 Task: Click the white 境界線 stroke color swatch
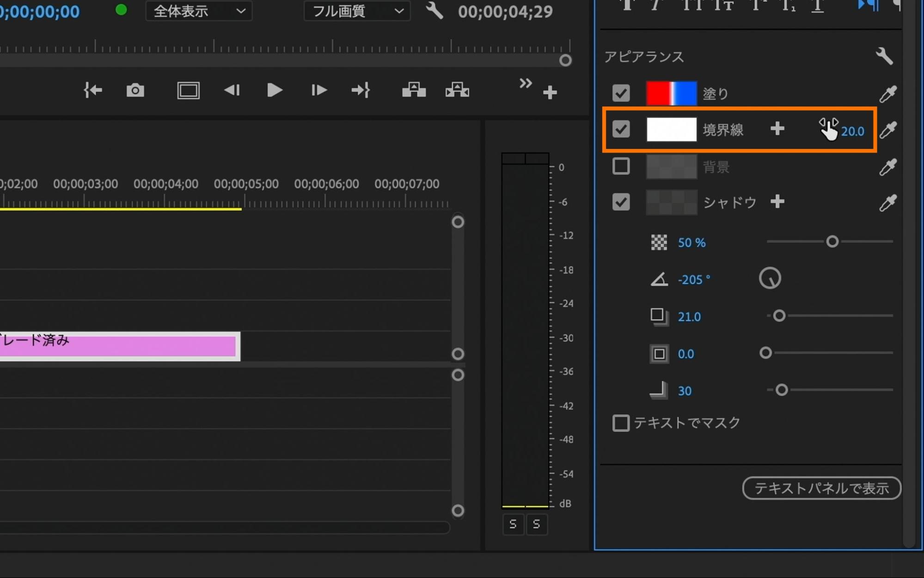[x=671, y=129]
